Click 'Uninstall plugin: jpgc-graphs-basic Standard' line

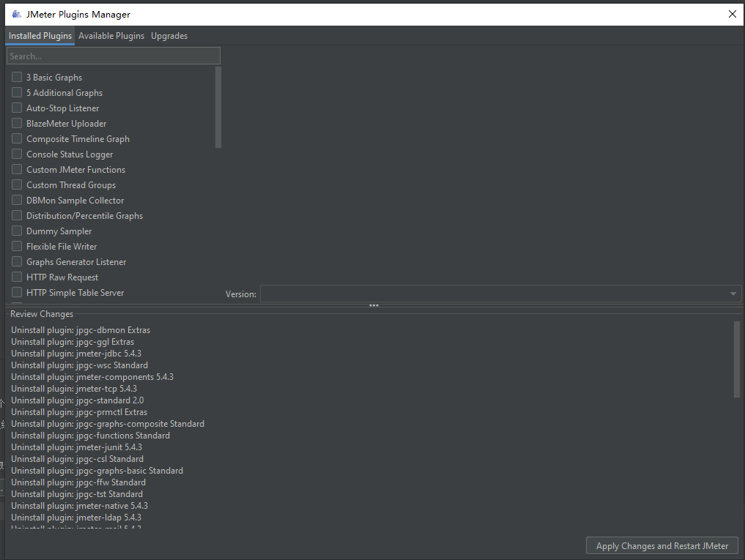(x=97, y=471)
